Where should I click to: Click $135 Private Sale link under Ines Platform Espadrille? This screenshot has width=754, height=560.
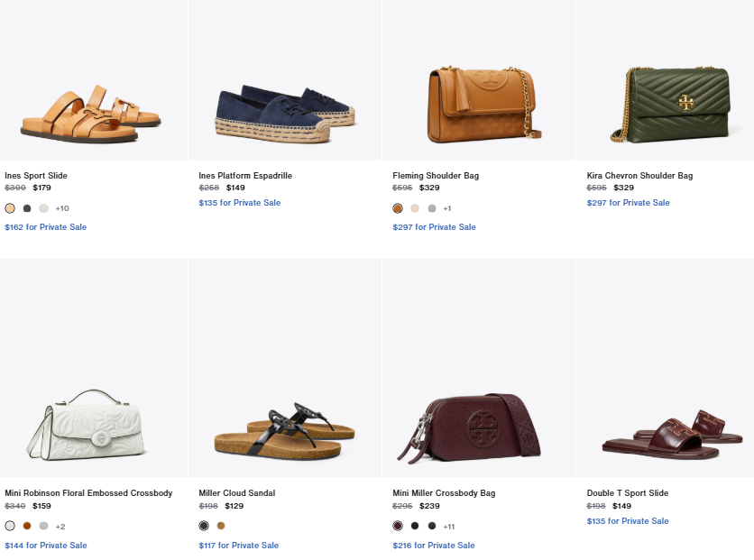coord(239,203)
